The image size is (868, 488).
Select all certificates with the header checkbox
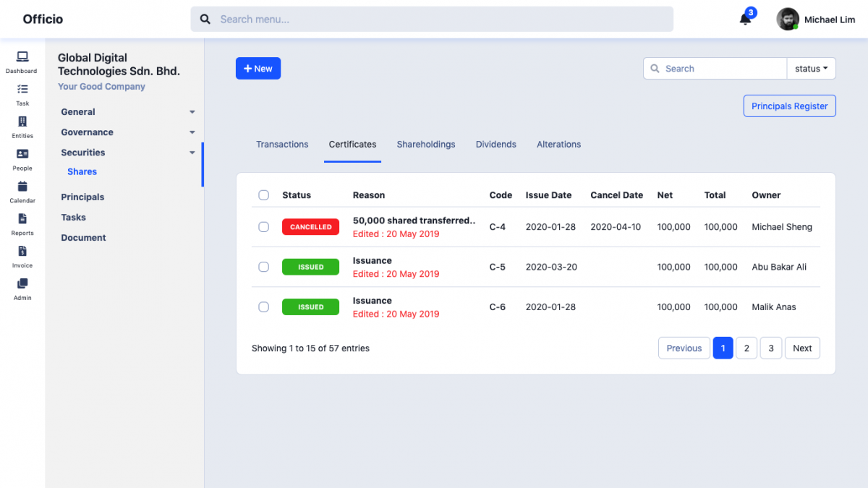[263, 194]
